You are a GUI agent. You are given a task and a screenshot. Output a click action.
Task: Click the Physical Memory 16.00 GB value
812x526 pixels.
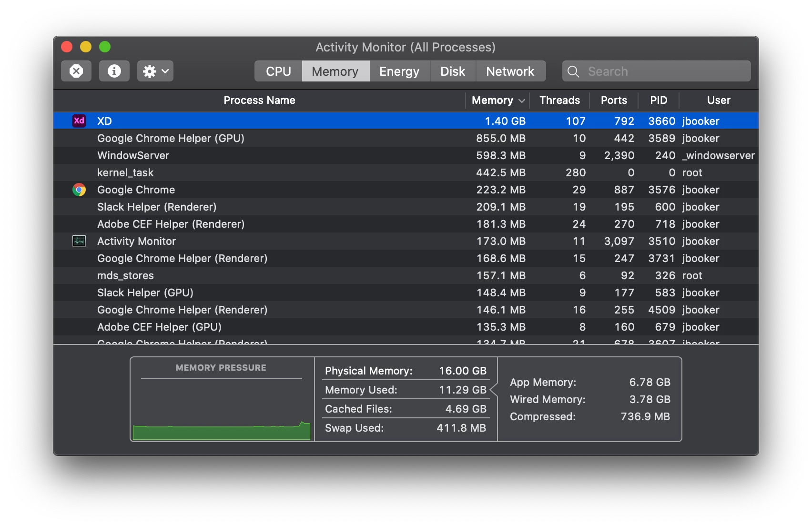pyautogui.click(x=463, y=371)
